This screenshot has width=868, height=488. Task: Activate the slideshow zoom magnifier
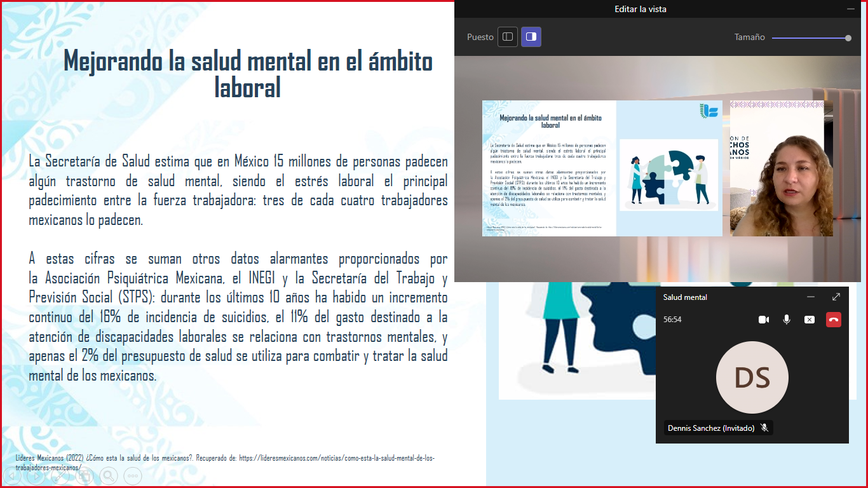click(x=109, y=475)
